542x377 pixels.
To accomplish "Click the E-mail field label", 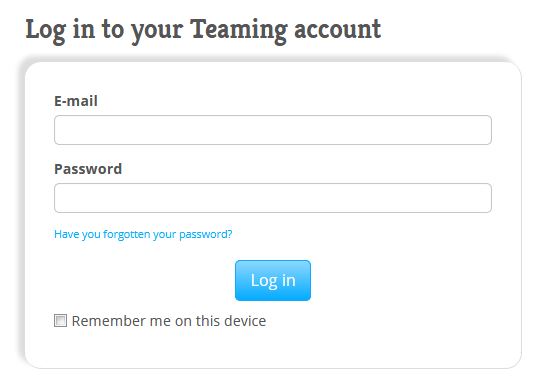I will coord(76,101).
